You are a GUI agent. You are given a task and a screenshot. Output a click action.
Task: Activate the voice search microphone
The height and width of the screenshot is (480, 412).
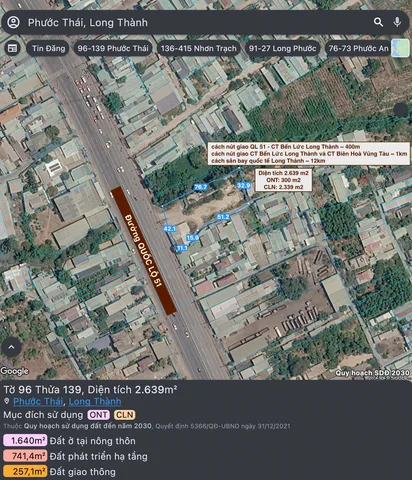click(397, 22)
